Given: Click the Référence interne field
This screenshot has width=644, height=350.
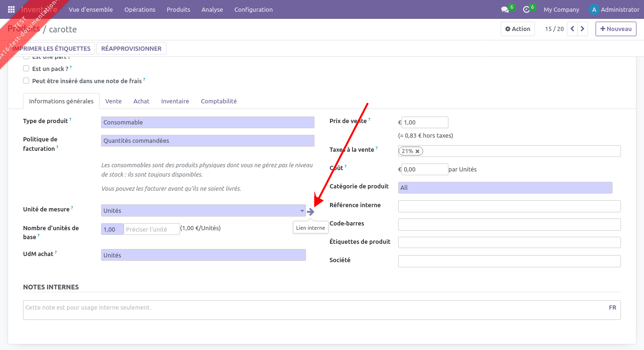Looking at the screenshot, I should (510, 206).
